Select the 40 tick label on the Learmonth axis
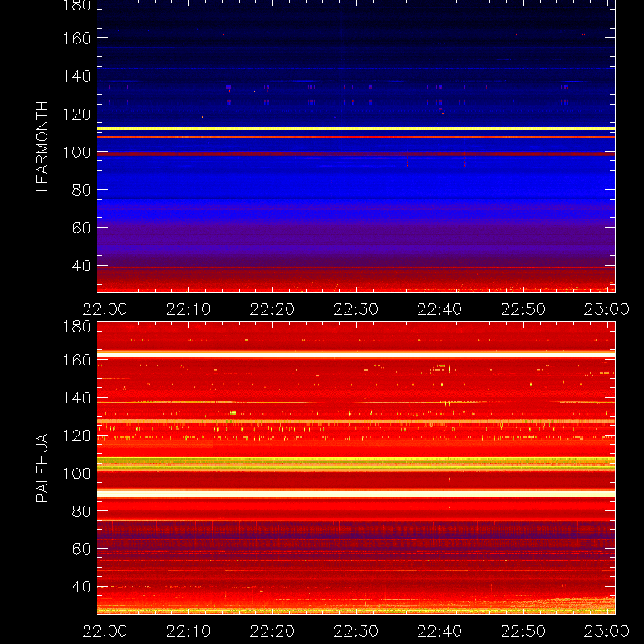 click(x=81, y=266)
